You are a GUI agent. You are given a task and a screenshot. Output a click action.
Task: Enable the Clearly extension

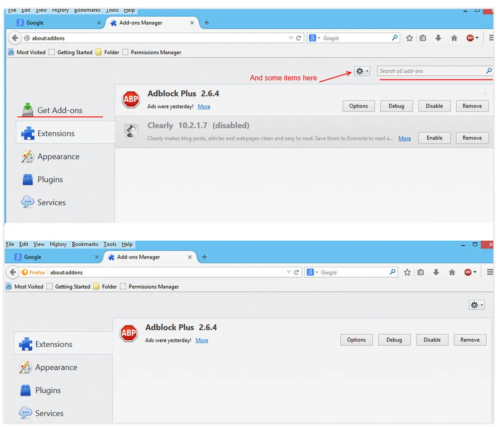click(434, 138)
